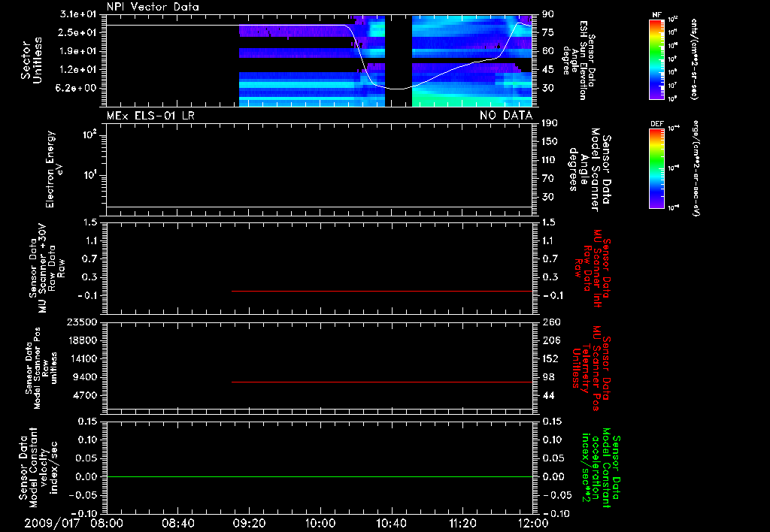Click the '70' scanner angle axis value
Image resolution: width=770 pixels, height=532 pixels.
click(x=548, y=179)
